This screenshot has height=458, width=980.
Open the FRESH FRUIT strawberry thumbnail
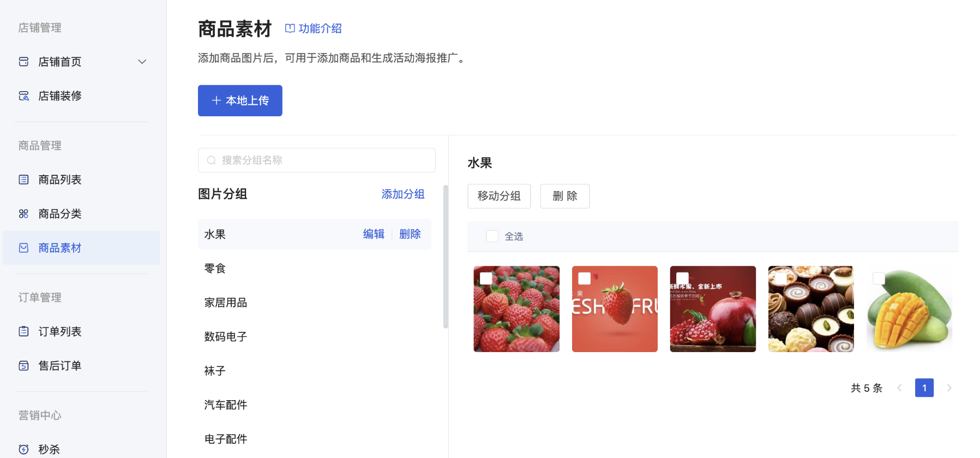[x=615, y=309]
